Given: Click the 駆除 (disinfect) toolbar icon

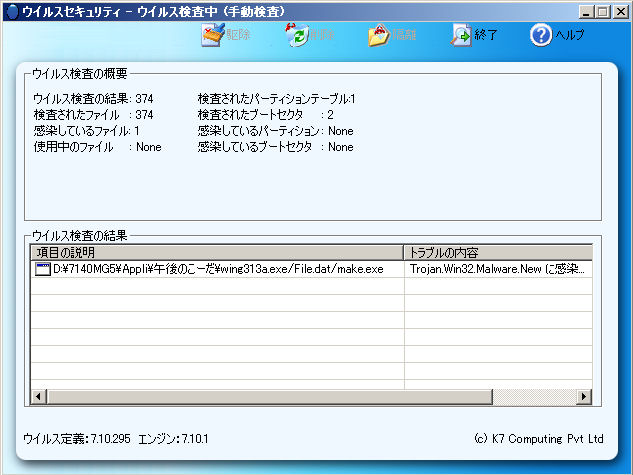Looking at the screenshot, I should click(214, 36).
